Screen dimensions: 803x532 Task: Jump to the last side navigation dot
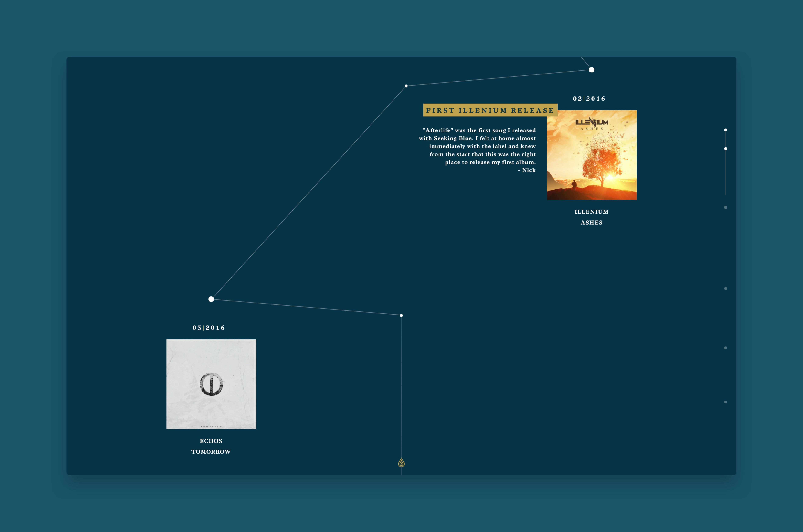(x=726, y=402)
